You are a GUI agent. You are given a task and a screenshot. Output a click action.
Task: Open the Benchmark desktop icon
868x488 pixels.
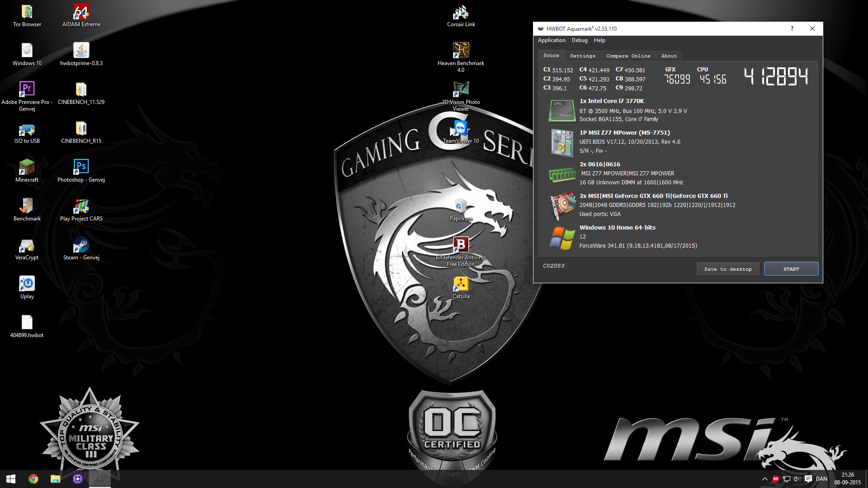pyautogui.click(x=27, y=210)
